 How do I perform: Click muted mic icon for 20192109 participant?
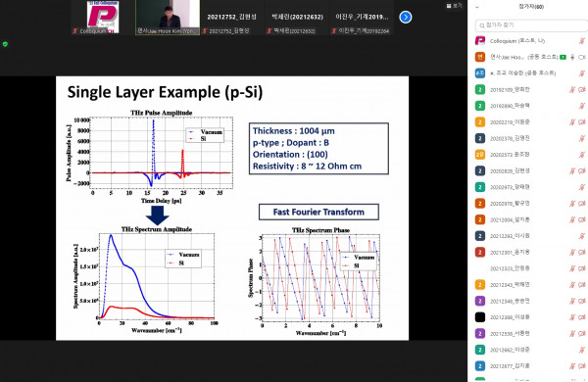click(572, 89)
